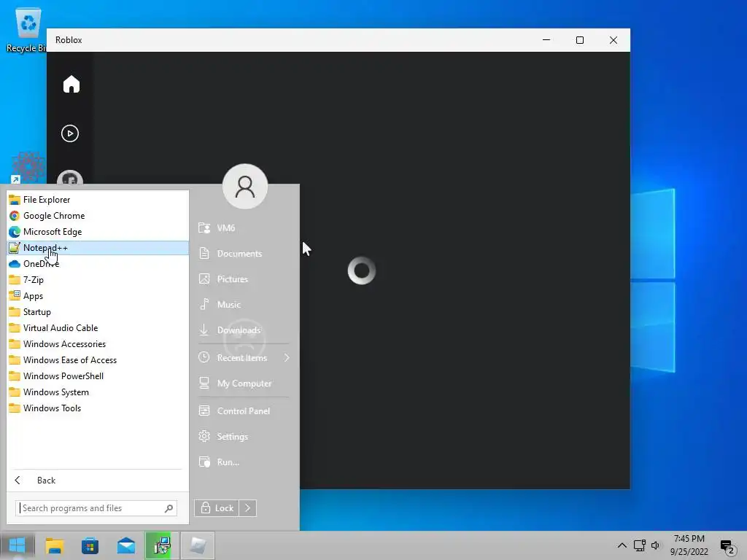Screen dimensions: 747x560
Task: Open the notification center icon
Action: 728,547
